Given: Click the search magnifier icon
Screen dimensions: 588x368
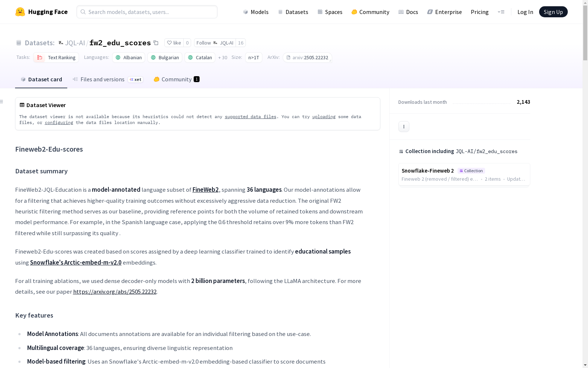Looking at the screenshot, I should [83, 12].
